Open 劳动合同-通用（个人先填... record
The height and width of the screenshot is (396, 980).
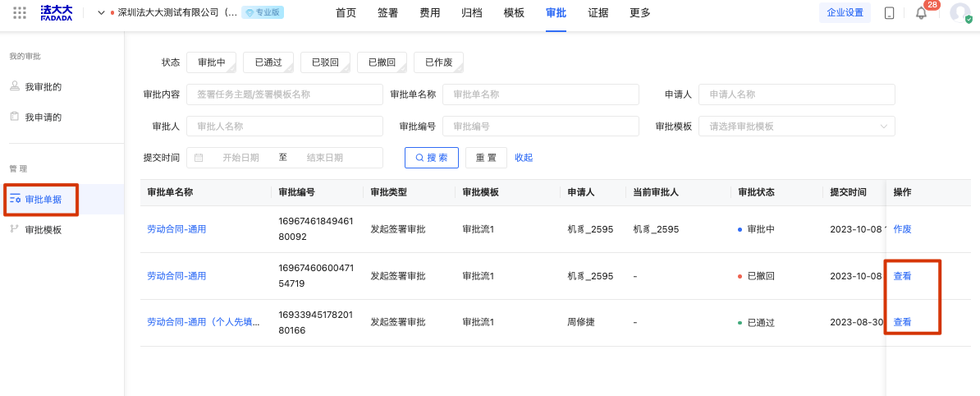(x=203, y=322)
